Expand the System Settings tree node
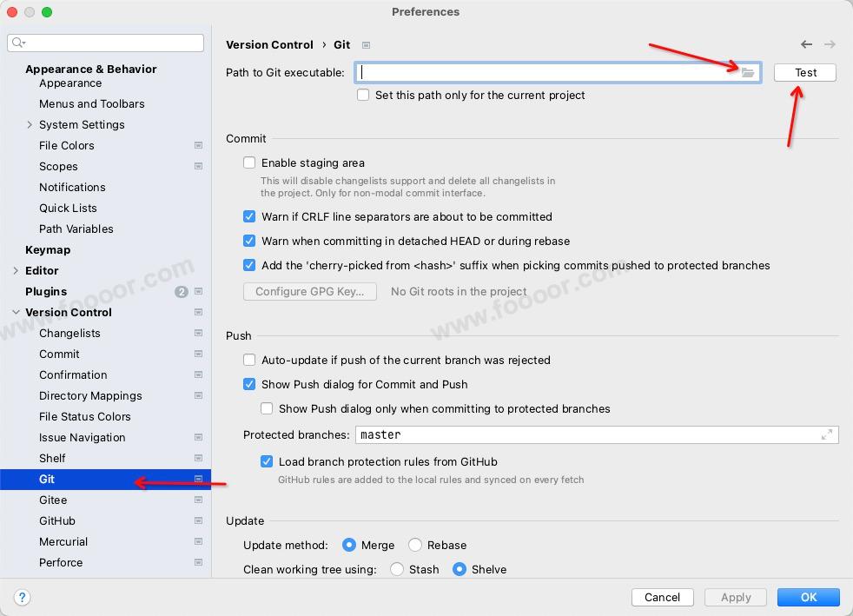The image size is (853, 616). click(x=30, y=125)
